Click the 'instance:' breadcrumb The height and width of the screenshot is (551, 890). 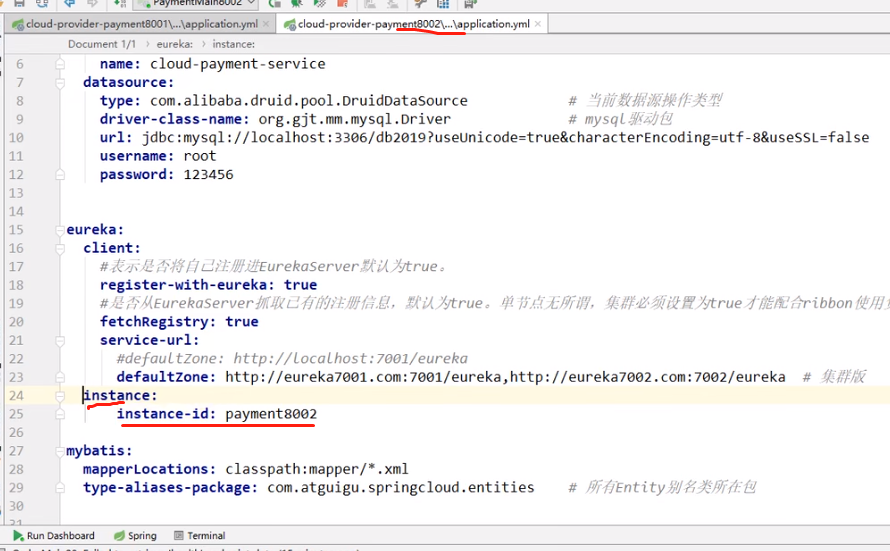(234, 44)
